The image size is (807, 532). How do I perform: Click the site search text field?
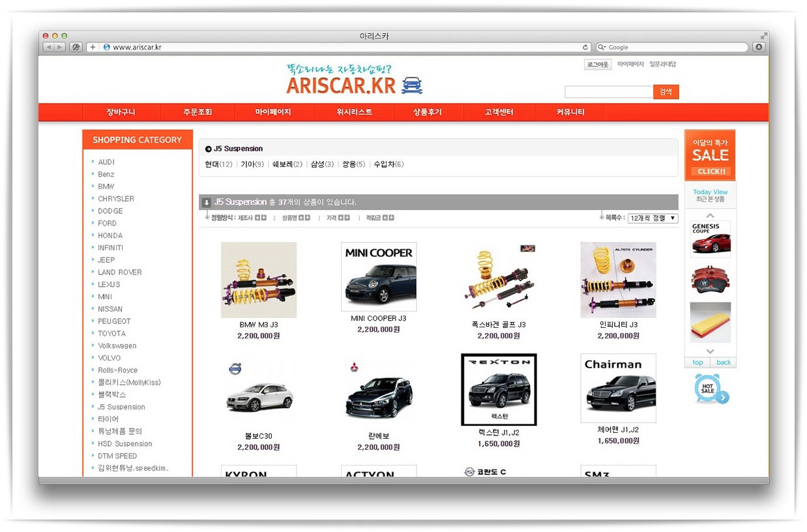click(x=609, y=92)
